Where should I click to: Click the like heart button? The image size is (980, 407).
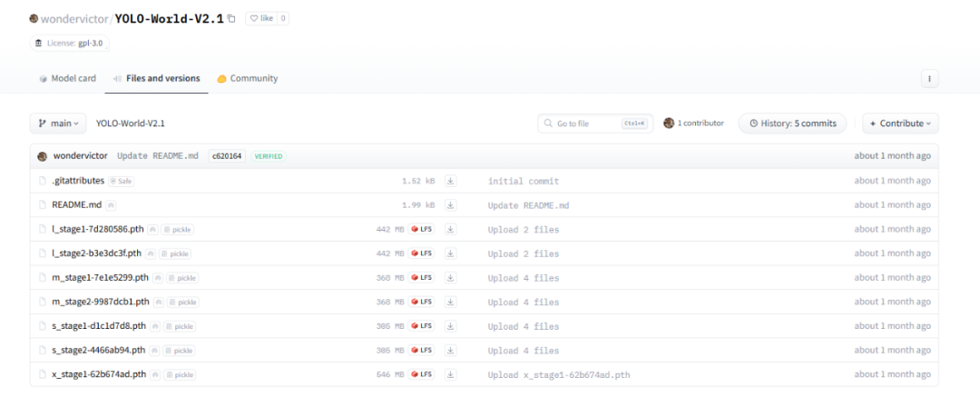pos(261,19)
